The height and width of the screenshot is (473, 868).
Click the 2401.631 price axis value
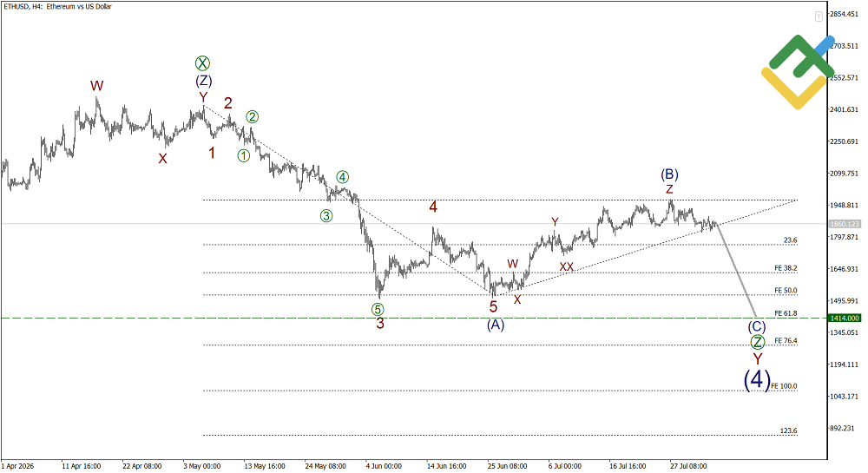pyautogui.click(x=844, y=109)
